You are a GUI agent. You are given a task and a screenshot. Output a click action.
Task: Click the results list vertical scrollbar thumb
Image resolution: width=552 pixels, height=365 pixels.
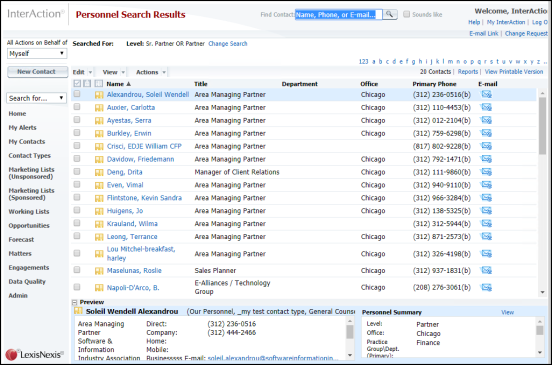click(542, 126)
